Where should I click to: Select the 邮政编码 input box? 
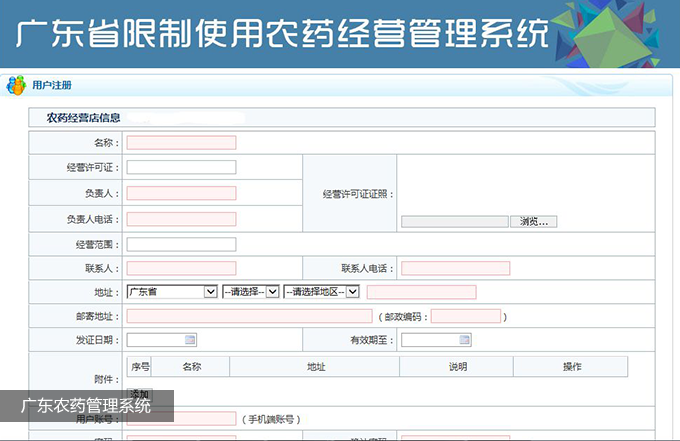(465, 316)
